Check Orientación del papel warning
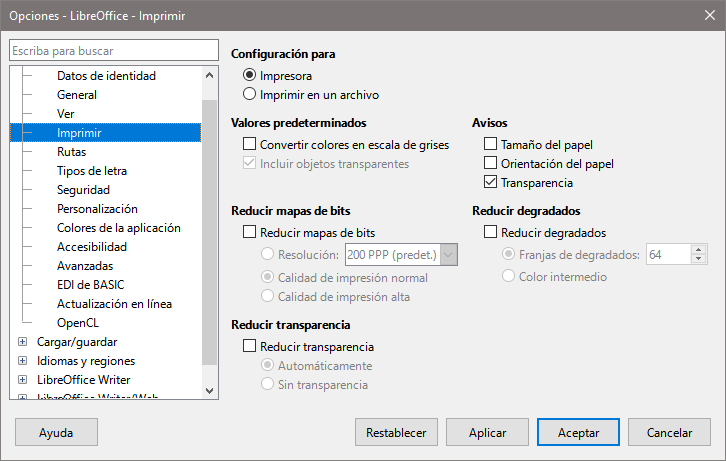Viewport: 726px width, 461px height. click(490, 163)
